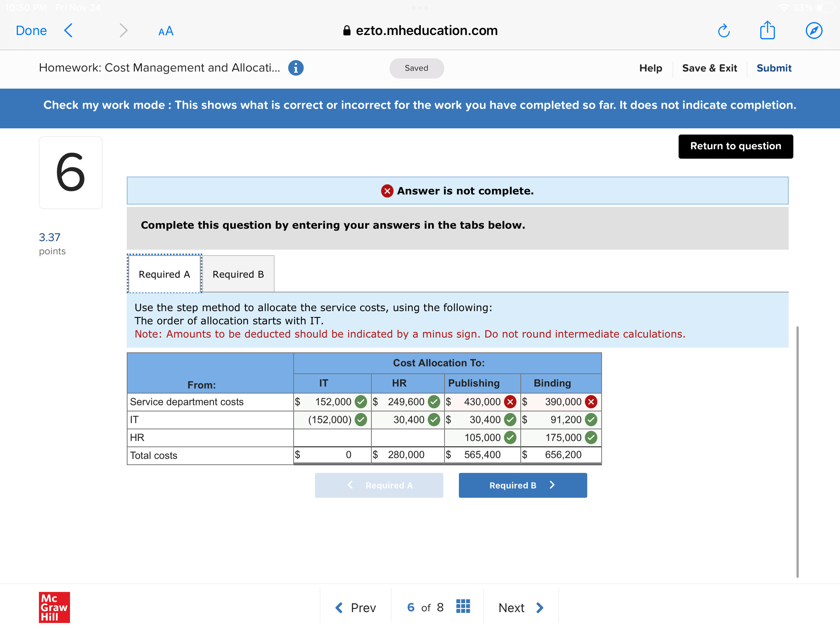Switch to the Required B tab
840x630 pixels.
pyautogui.click(x=238, y=274)
